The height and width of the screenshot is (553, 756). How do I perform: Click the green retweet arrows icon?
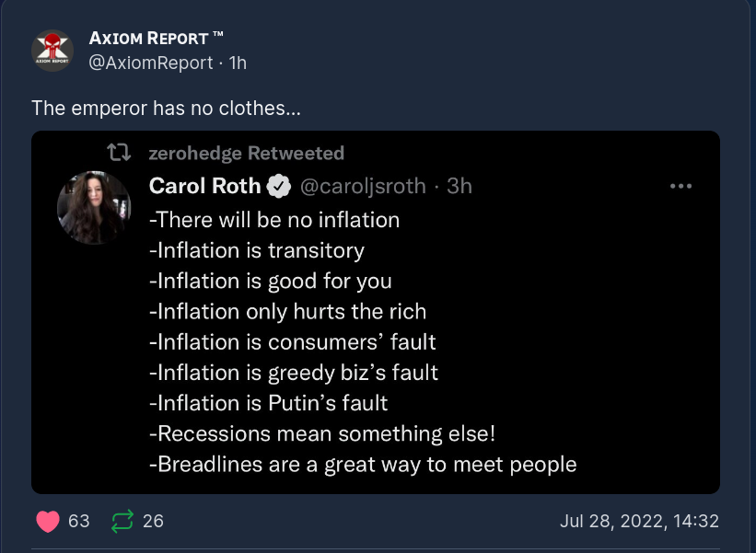pos(122,521)
